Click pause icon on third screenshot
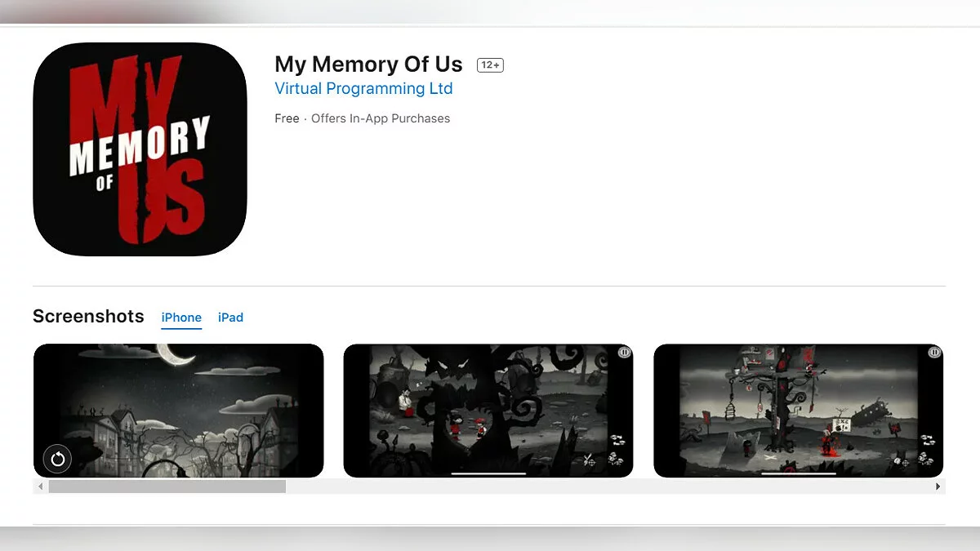This screenshot has height=551, width=980. (934, 353)
